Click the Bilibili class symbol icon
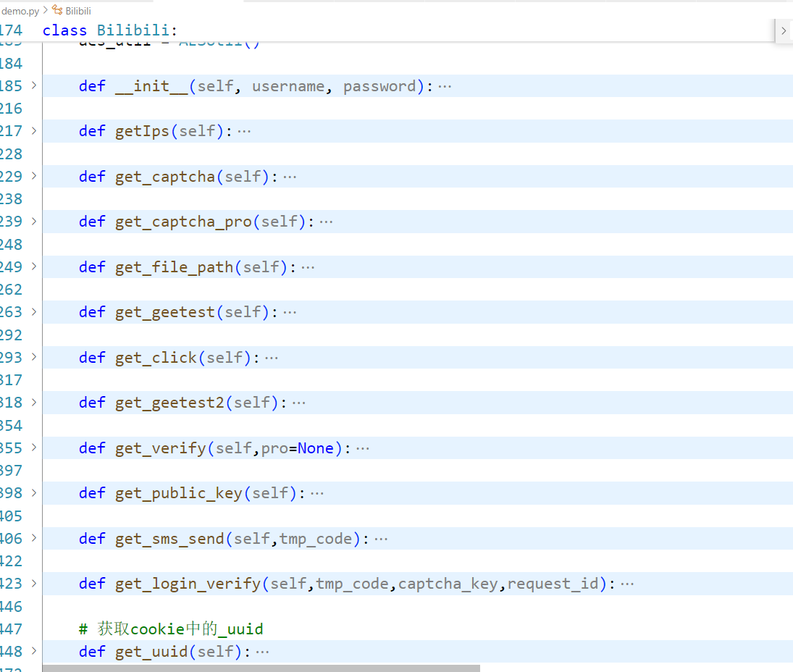 tap(57, 11)
